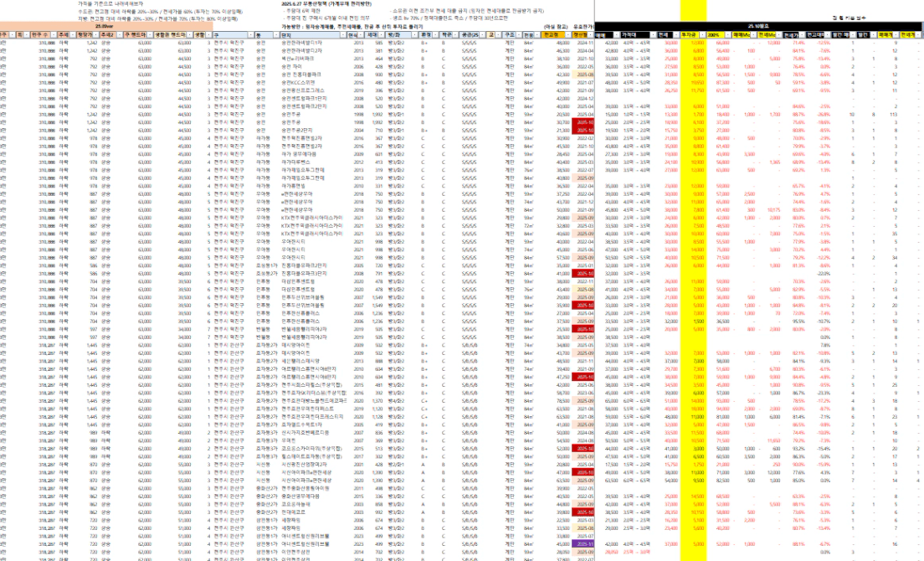The width and height of the screenshot is (924, 561).
Task: Open the 갱신일 column filter dropdown
Action: [591, 35]
